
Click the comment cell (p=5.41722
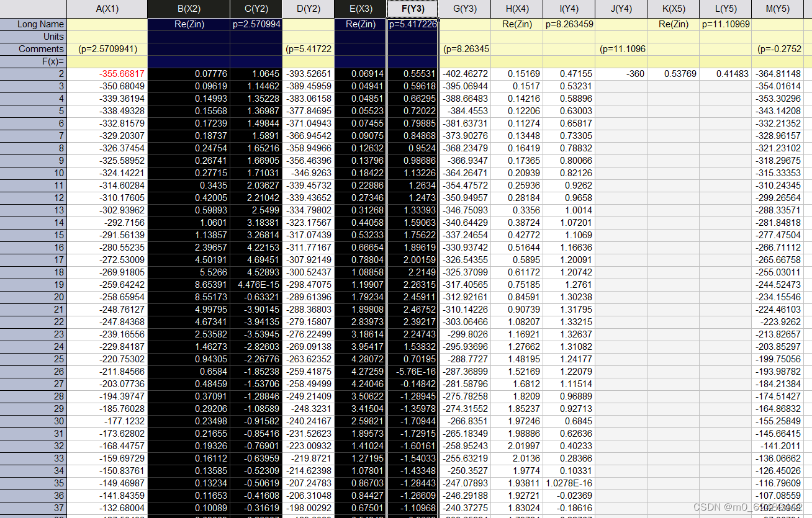point(308,49)
